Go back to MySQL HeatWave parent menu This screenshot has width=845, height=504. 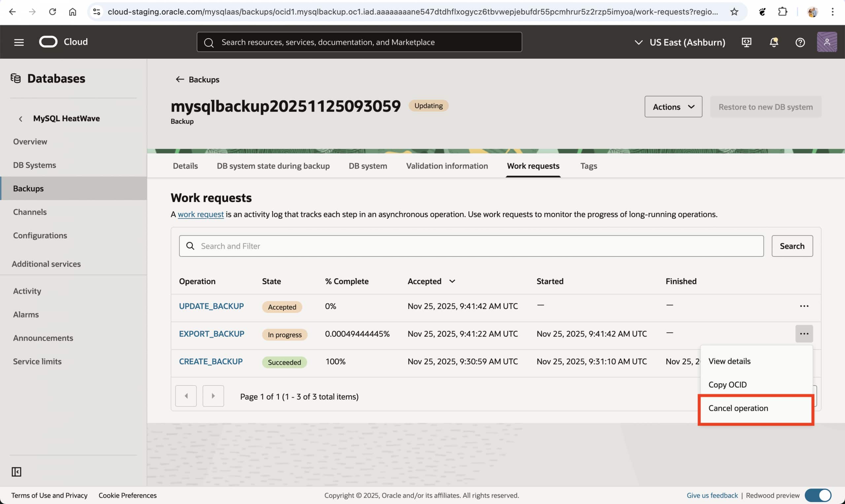pyautogui.click(x=21, y=118)
